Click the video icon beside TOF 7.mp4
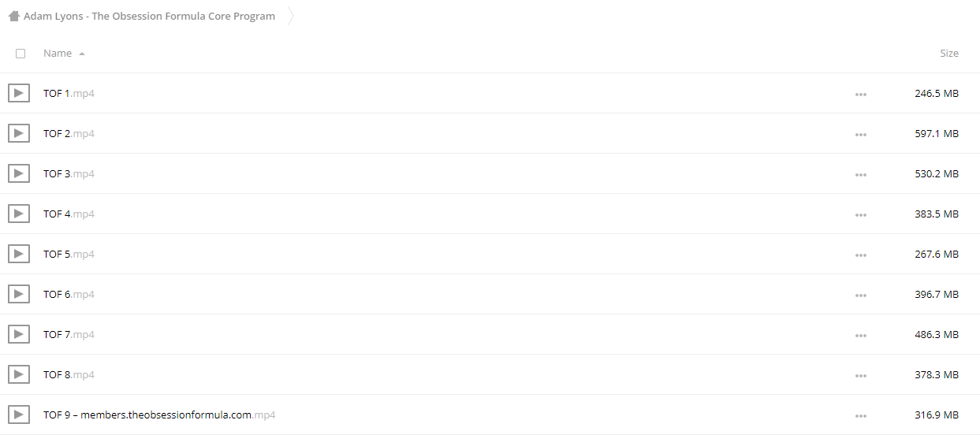This screenshot has height=435, width=980. tap(19, 334)
